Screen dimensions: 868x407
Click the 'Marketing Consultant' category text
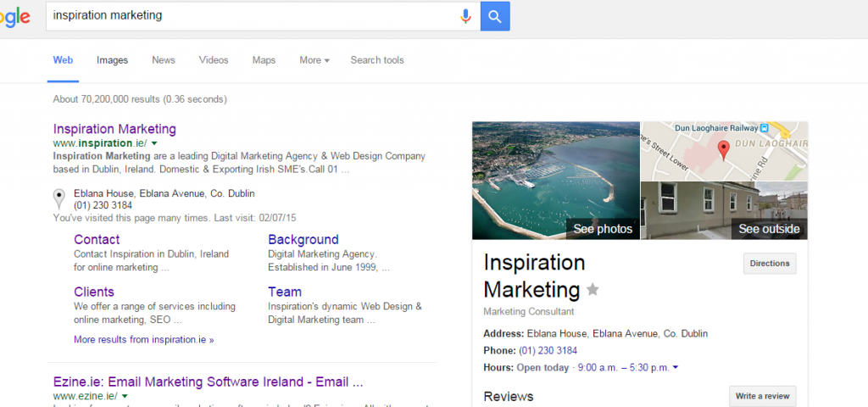pos(529,312)
